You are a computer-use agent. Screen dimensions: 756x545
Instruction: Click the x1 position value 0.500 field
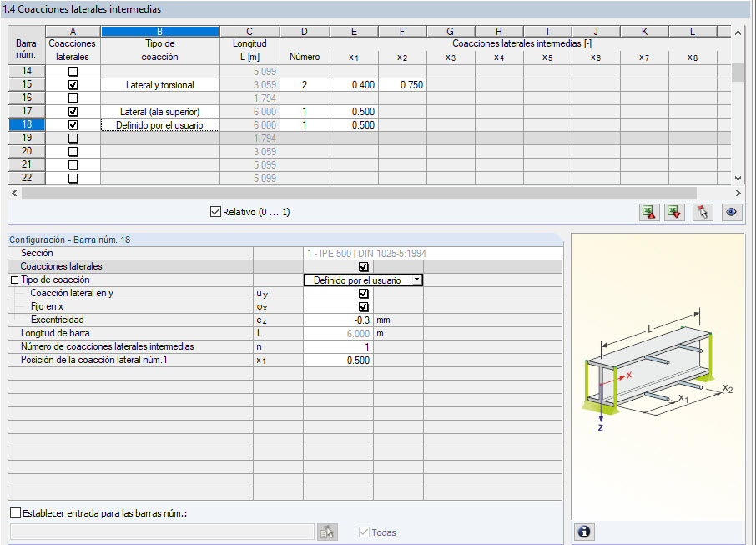pos(339,361)
